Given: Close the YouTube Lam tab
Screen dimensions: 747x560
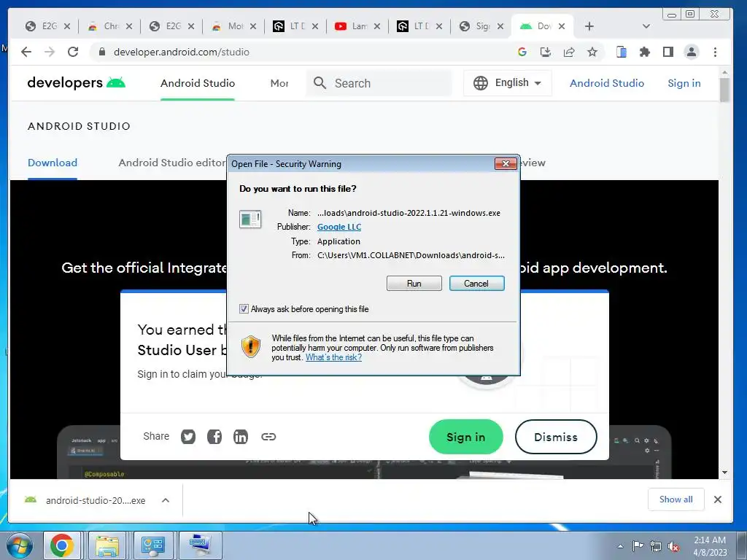Looking at the screenshot, I should (x=377, y=26).
